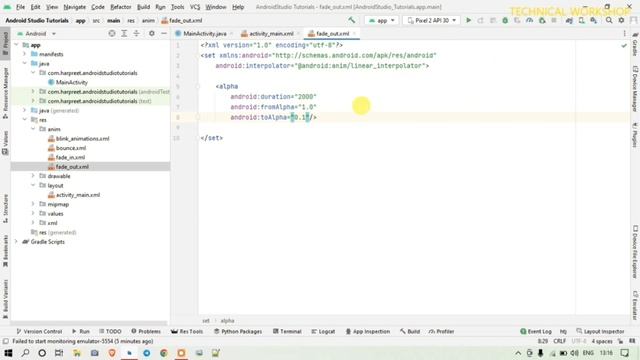
Task: Open Version Control tool window
Action: click(x=39, y=331)
